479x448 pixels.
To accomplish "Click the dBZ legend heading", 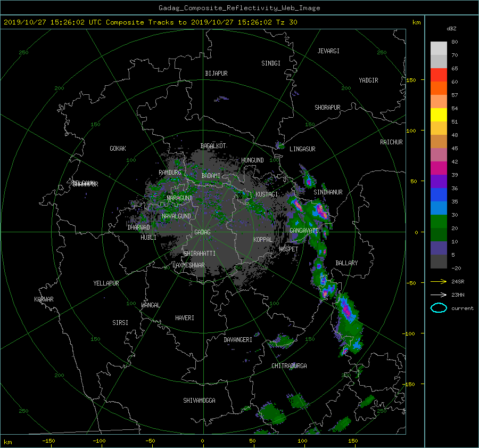I will [451, 29].
